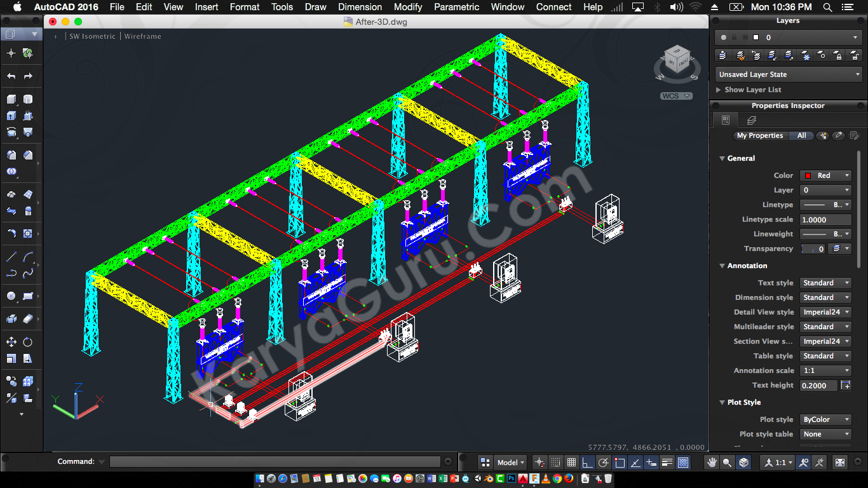Click the Text height input field

tap(818, 385)
